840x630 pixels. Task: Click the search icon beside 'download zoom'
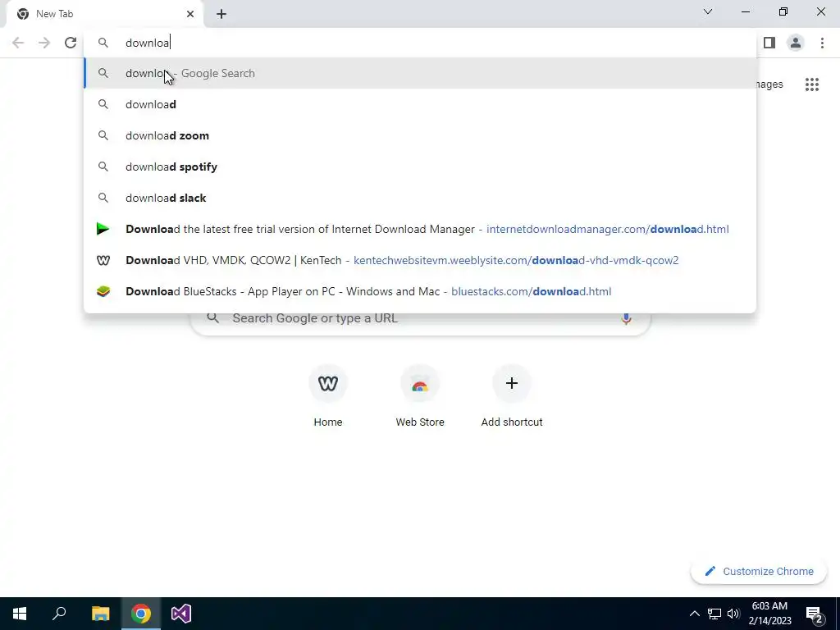[103, 135]
